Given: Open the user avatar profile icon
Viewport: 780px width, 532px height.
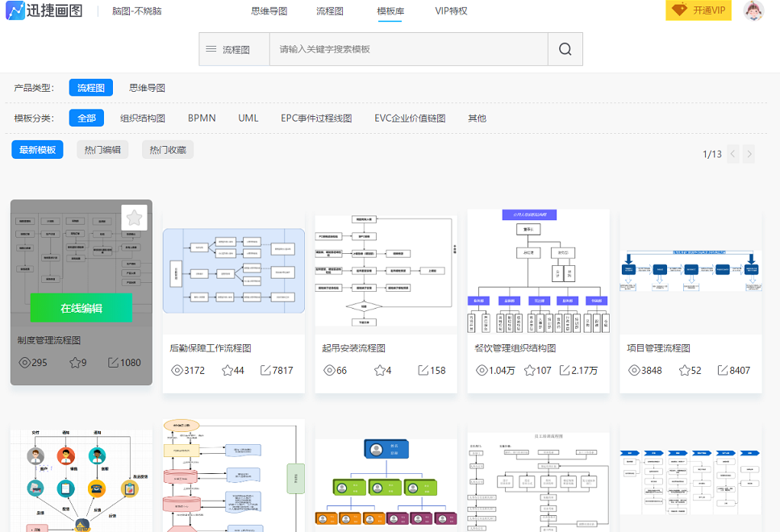Looking at the screenshot, I should pyautogui.click(x=753, y=10).
